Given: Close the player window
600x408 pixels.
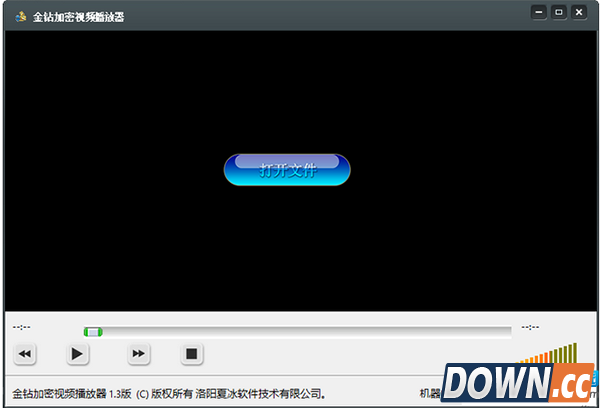Looking at the screenshot, I should [579, 12].
